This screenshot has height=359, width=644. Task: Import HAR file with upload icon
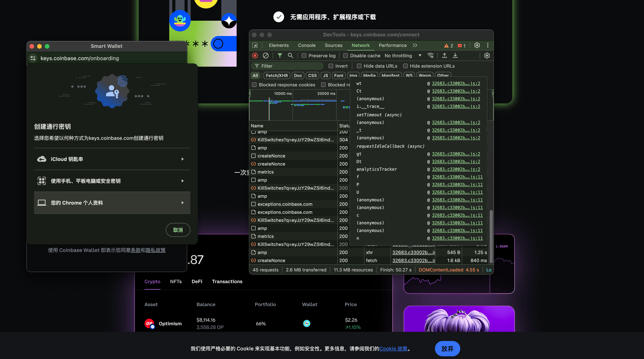pyautogui.click(x=444, y=56)
